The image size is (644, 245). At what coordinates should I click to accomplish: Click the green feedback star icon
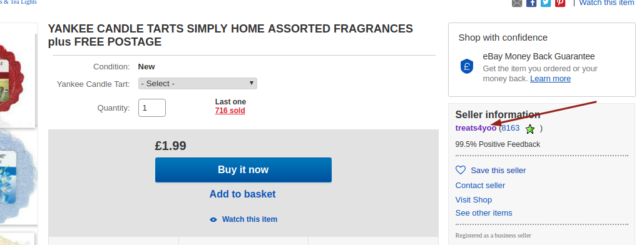tap(530, 129)
